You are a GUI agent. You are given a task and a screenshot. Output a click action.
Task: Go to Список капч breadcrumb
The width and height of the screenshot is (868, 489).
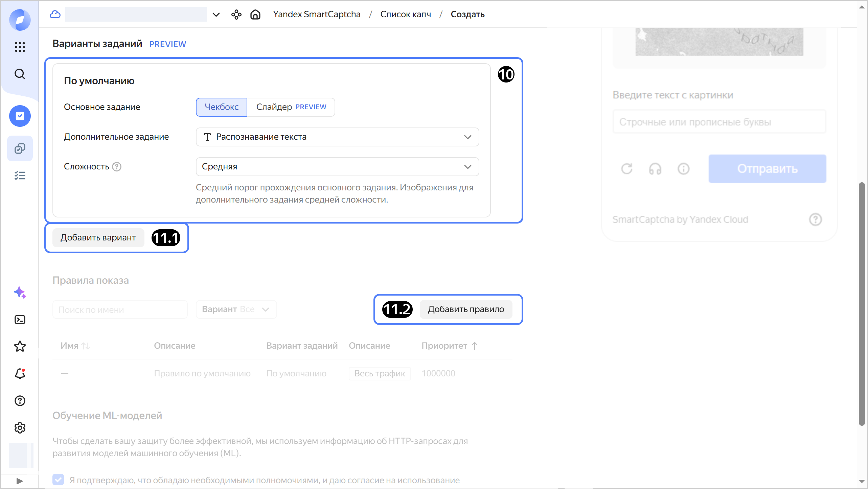tap(405, 14)
